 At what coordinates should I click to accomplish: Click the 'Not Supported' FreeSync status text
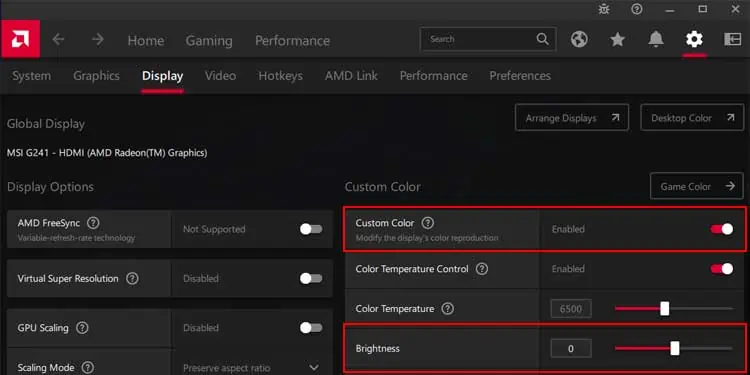tap(214, 229)
